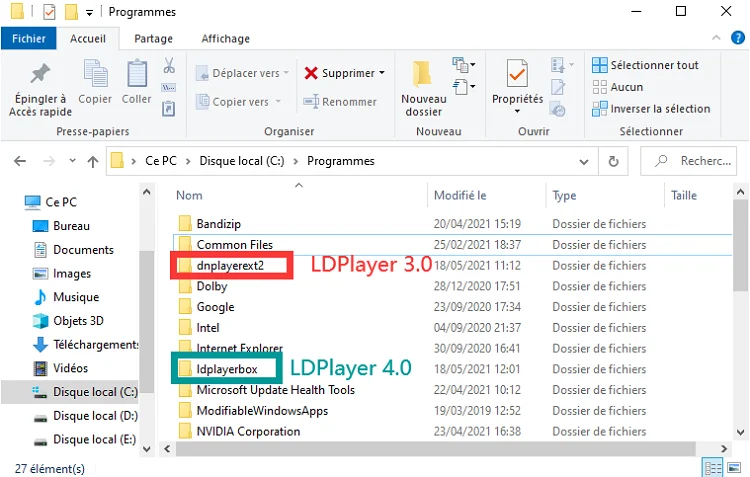Click Inverser la sélection
This screenshot has width=750, height=477.
651,109
